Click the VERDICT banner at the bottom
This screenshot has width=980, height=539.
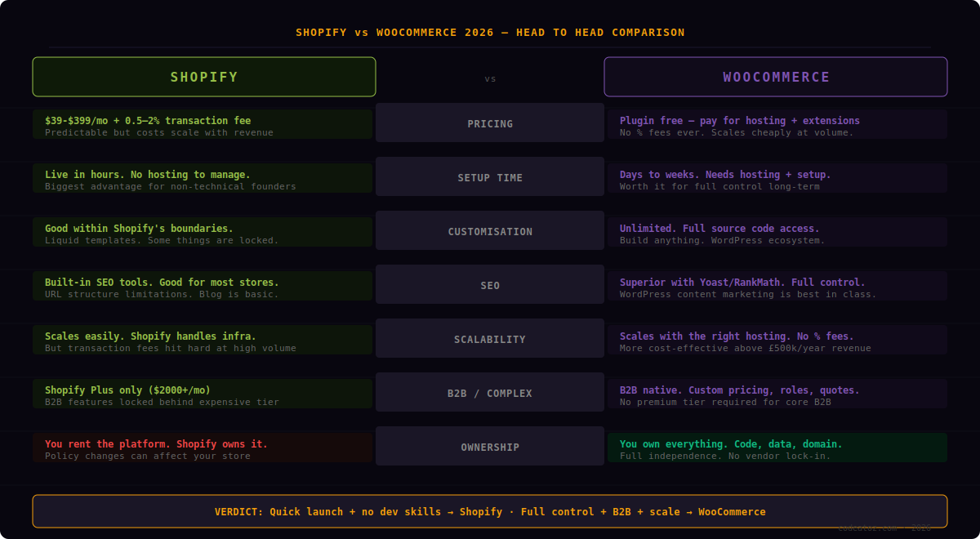click(490, 511)
